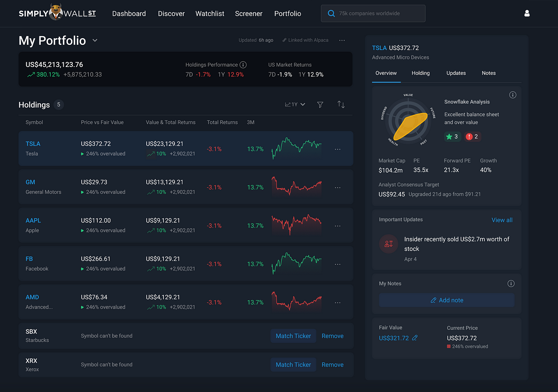
Task: Click the Symbol column header
Action: point(34,122)
